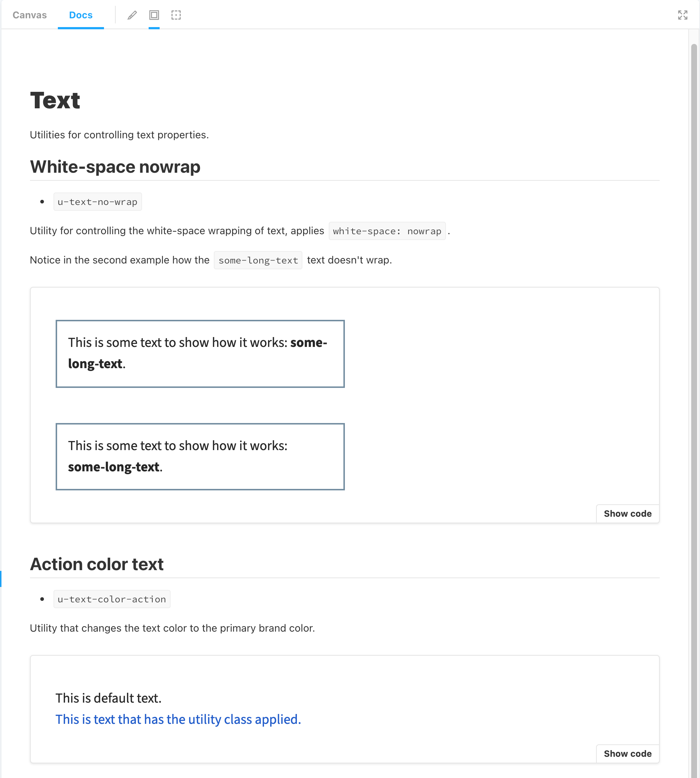Click 'This is default text.' line
The height and width of the screenshot is (778, 700).
tap(108, 698)
